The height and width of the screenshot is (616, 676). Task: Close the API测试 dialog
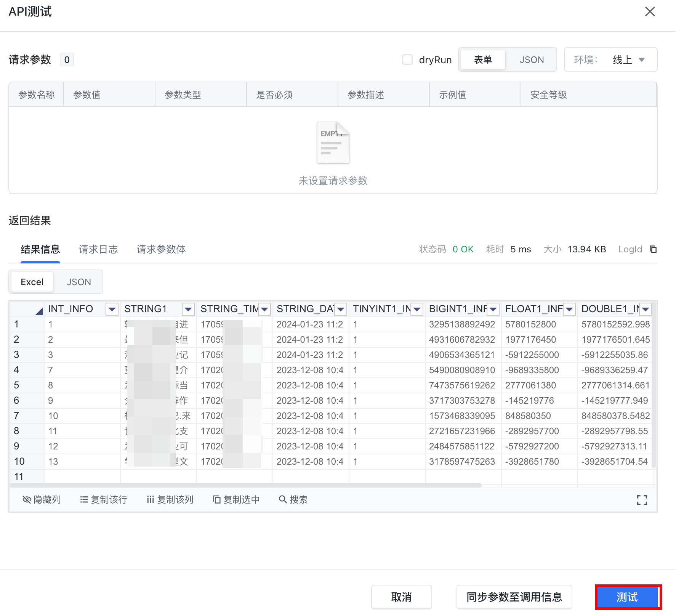(650, 11)
